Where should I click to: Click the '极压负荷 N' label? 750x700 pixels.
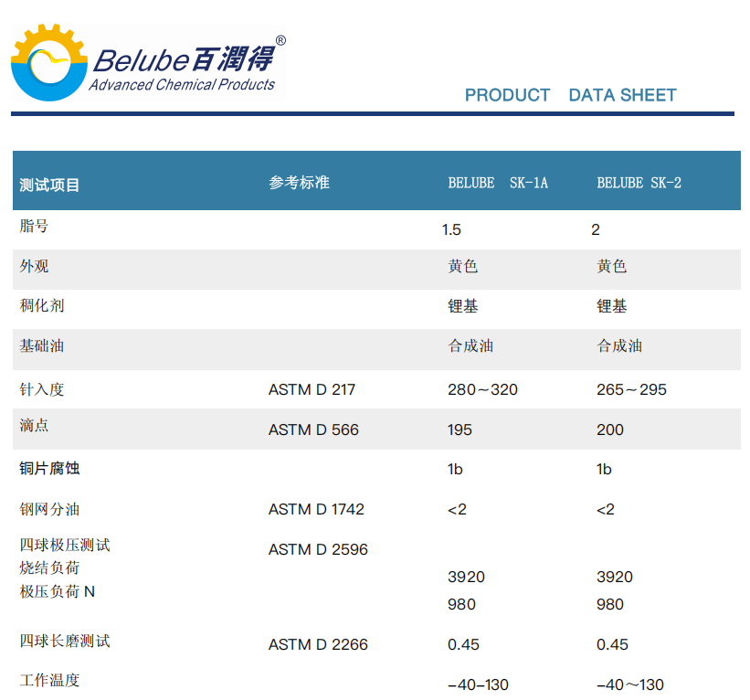57,592
